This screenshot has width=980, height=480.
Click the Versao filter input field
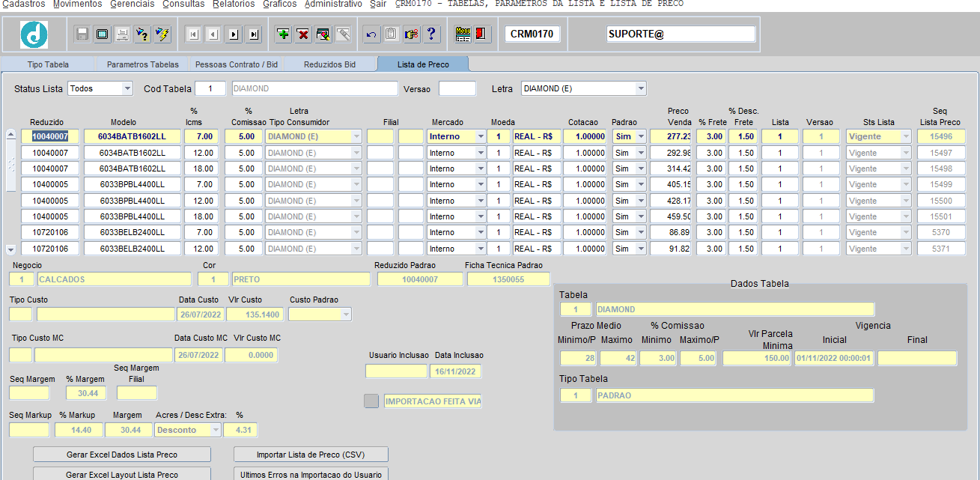pyautogui.click(x=457, y=88)
